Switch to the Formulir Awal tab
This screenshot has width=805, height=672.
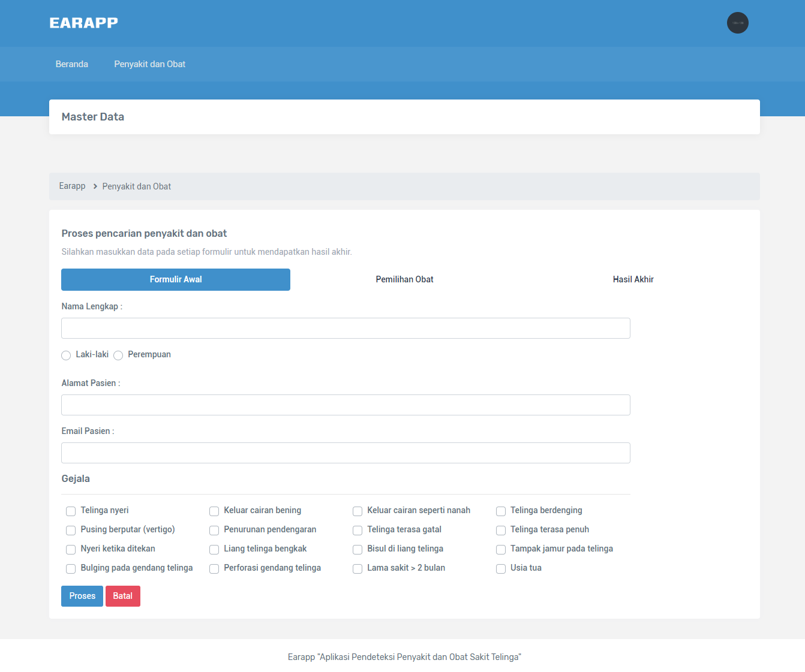tap(176, 279)
